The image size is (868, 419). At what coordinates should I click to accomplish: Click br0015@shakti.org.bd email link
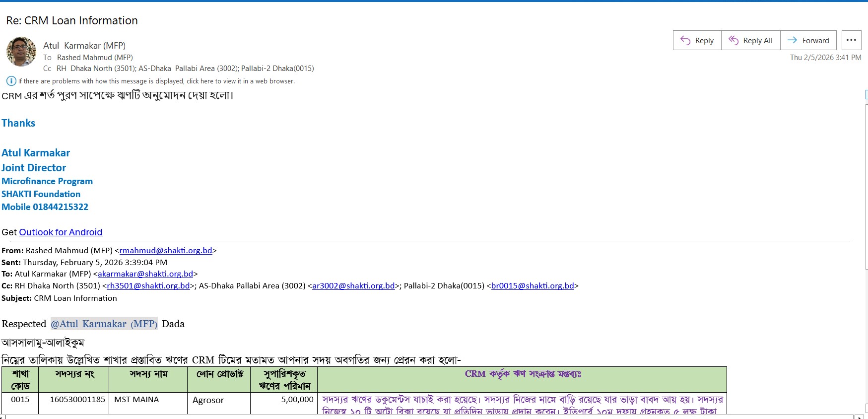pyautogui.click(x=533, y=286)
